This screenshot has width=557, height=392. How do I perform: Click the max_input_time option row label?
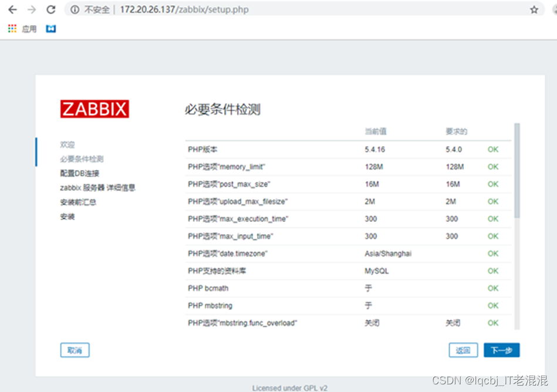click(x=231, y=236)
